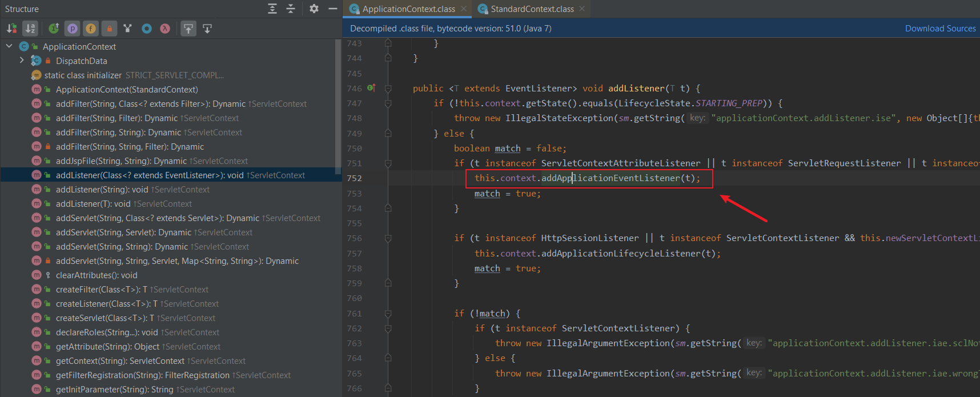Select addFilter(String, String) item
The width and height of the screenshot is (980, 397).
coord(149,133)
